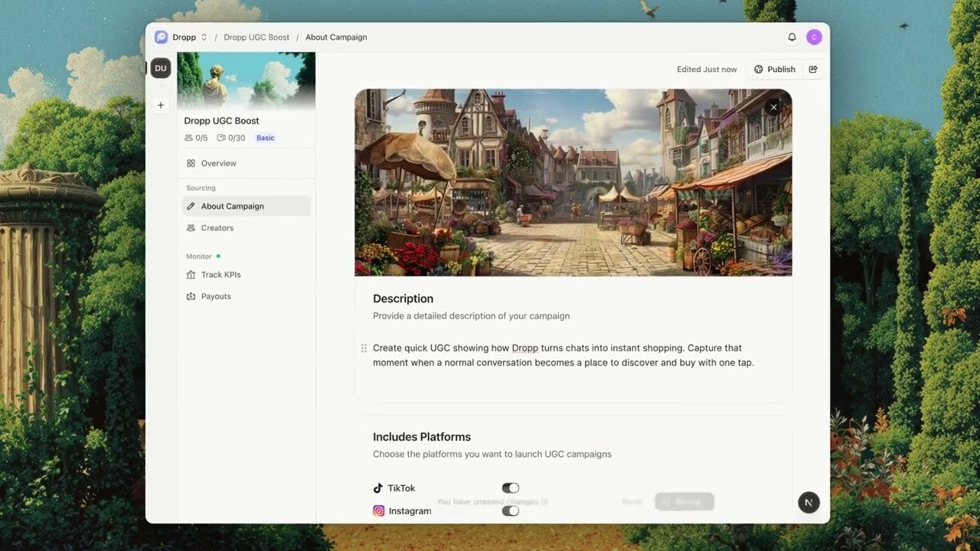This screenshot has height=551, width=980.
Task: Navigate to Dropp UGC Boost breadcrumb
Action: pyautogui.click(x=256, y=37)
